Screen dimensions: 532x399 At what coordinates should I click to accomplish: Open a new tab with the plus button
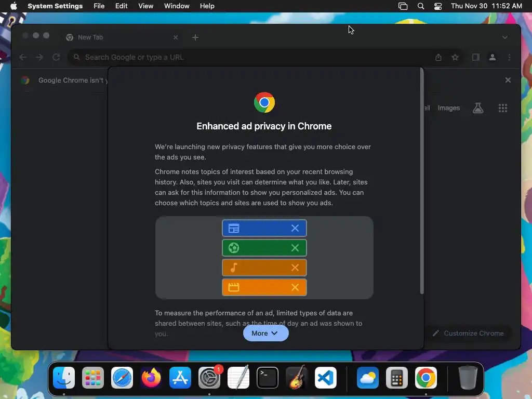tap(195, 37)
